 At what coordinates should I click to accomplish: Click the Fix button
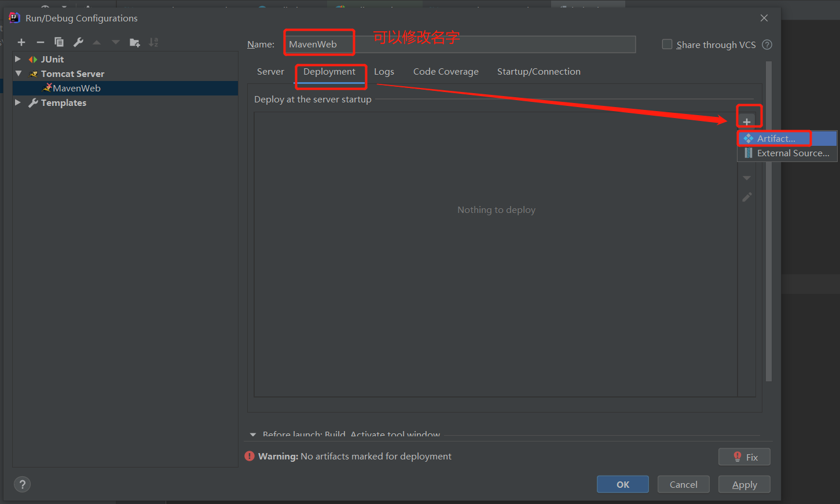744,457
